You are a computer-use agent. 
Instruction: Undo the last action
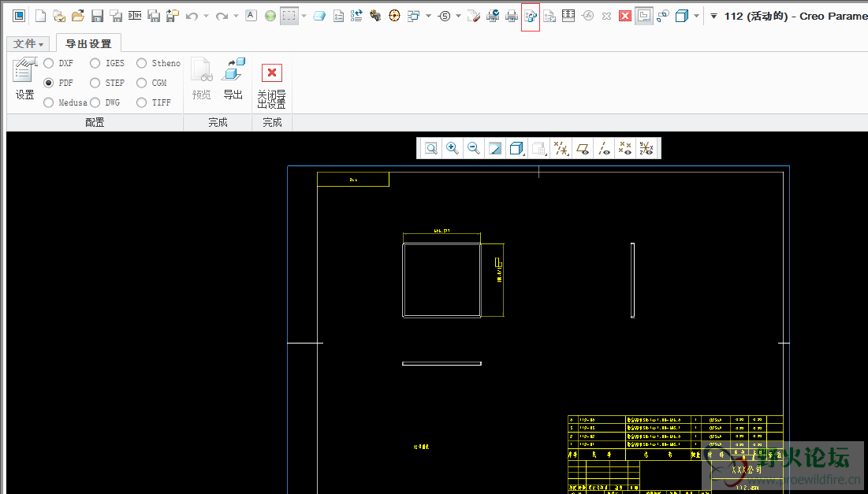[x=192, y=16]
